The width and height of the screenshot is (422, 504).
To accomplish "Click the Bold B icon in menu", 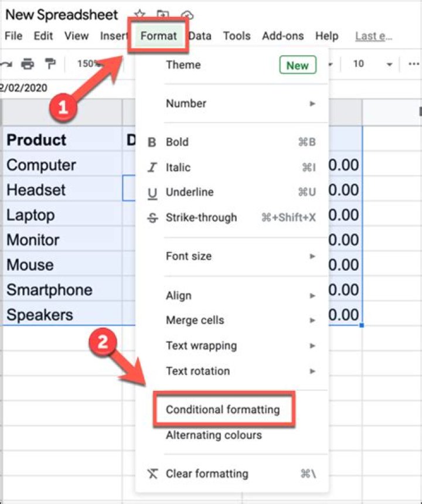I will 152,142.
